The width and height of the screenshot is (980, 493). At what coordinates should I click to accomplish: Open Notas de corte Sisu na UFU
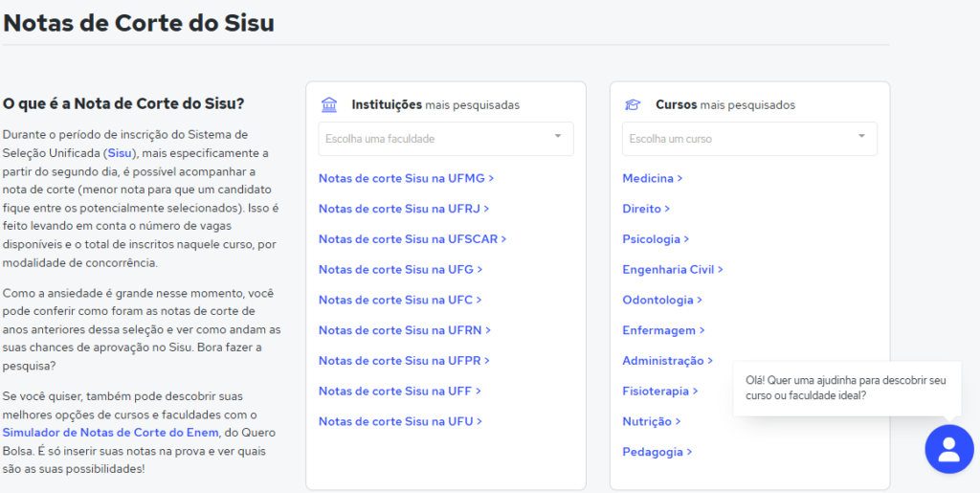(400, 421)
